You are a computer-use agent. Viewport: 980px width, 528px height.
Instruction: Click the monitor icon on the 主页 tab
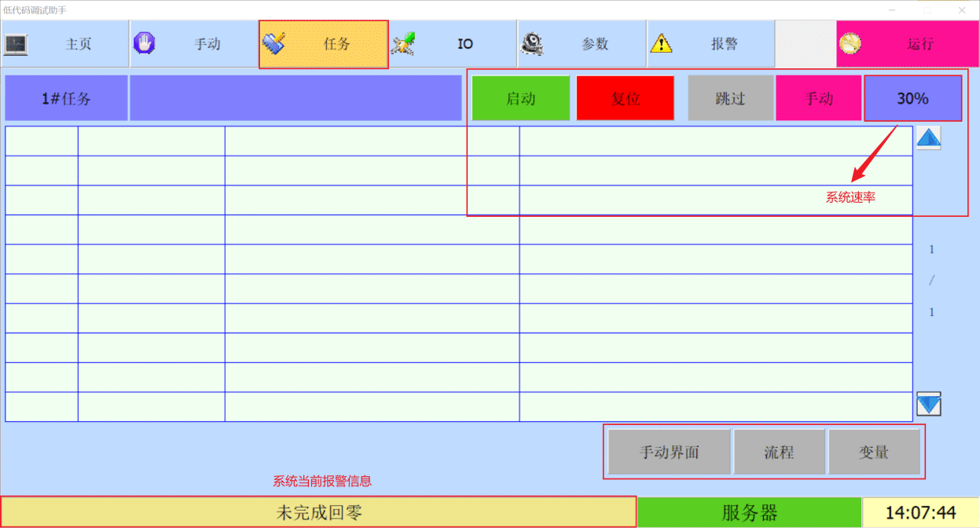click(16, 44)
